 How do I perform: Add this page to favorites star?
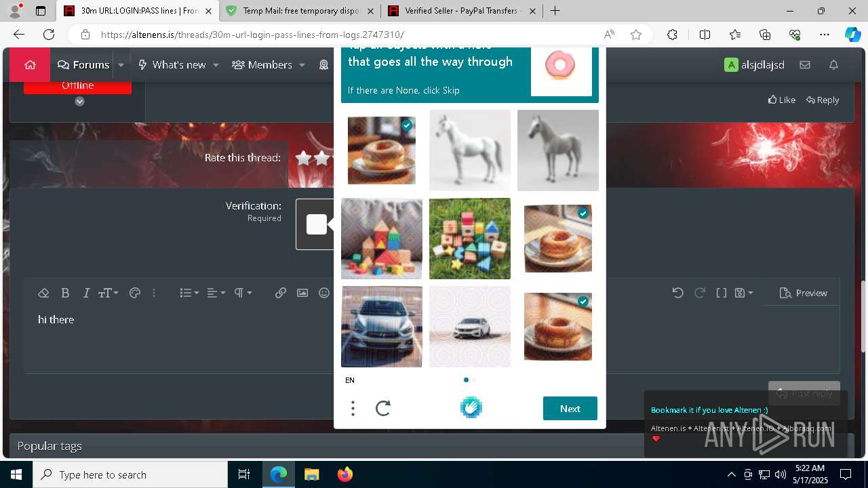point(636,35)
